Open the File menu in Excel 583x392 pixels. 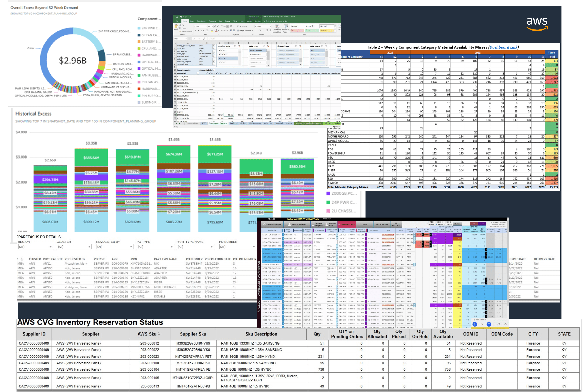177,21
